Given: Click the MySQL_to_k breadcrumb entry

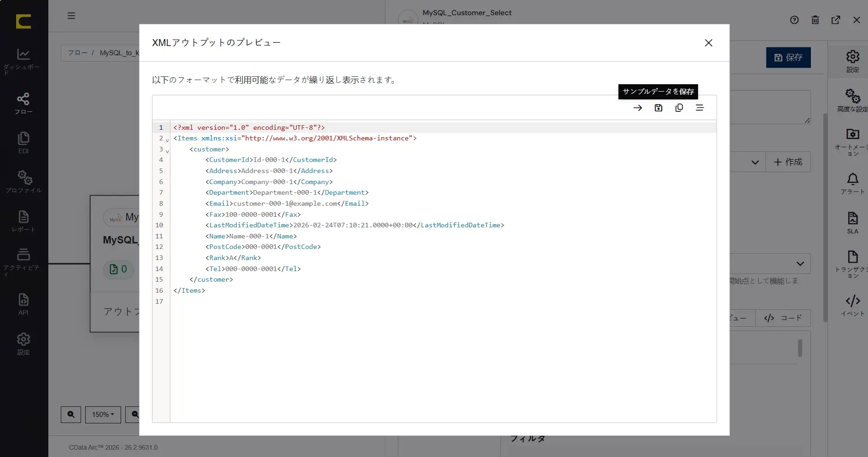Looking at the screenshot, I should pos(119,53).
